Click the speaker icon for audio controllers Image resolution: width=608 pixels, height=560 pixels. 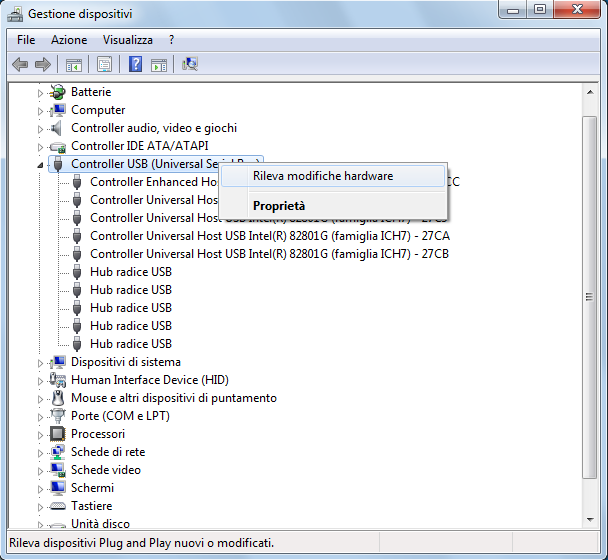(x=57, y=128)
